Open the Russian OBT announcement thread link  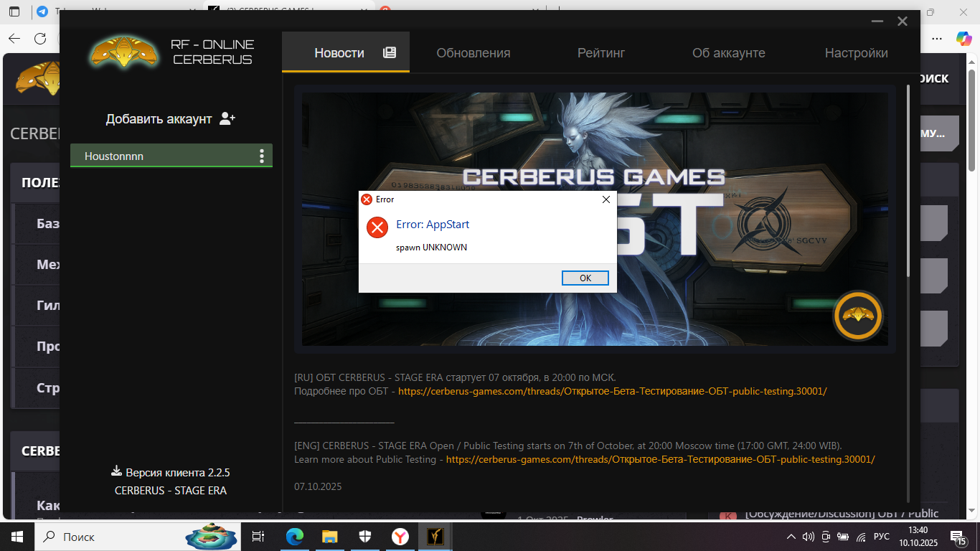[612, 392]
